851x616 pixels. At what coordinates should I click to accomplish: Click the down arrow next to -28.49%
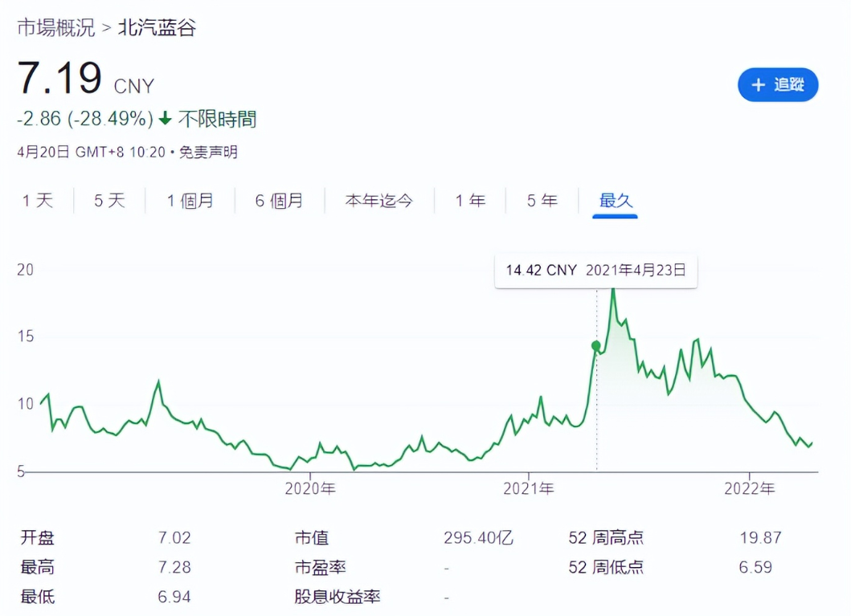(x=166, y=118)
